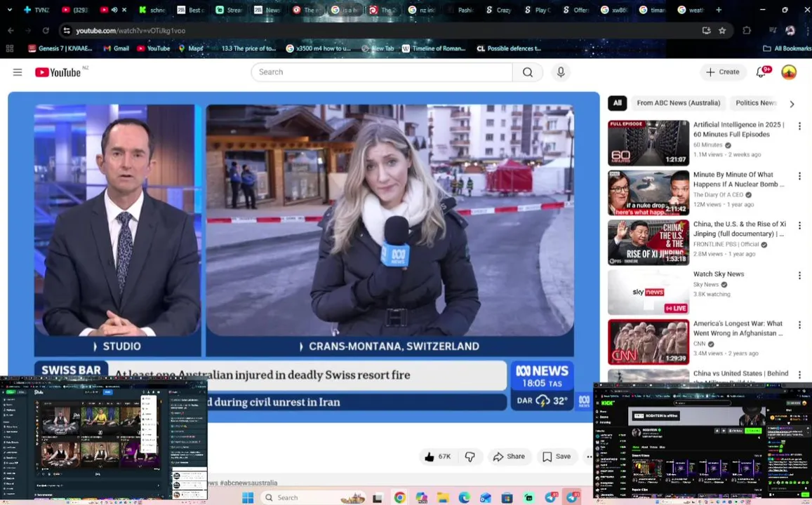Screen dimensions: 812x505
Task: Select the Politics News filter chip
Action: pyautogui.click(x=756, y=103)
